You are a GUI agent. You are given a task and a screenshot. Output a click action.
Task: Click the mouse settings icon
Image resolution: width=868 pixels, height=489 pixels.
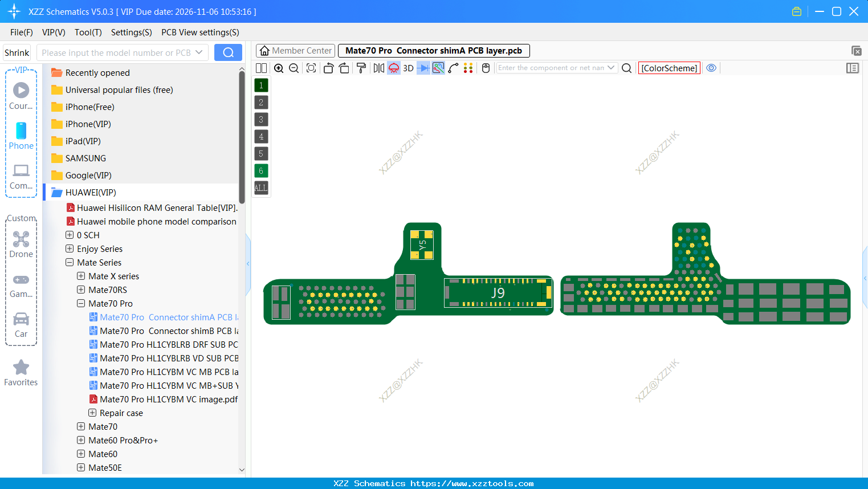point(486,68)
